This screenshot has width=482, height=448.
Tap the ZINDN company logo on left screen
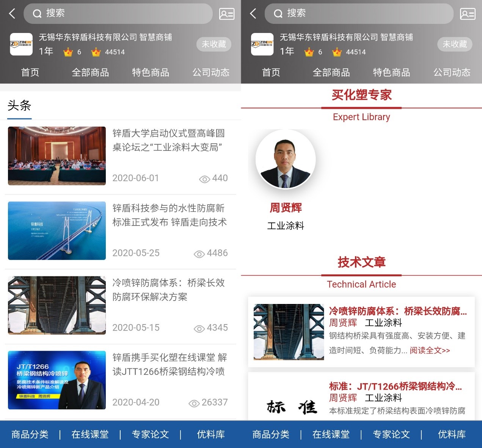click(x=21, y=44)
